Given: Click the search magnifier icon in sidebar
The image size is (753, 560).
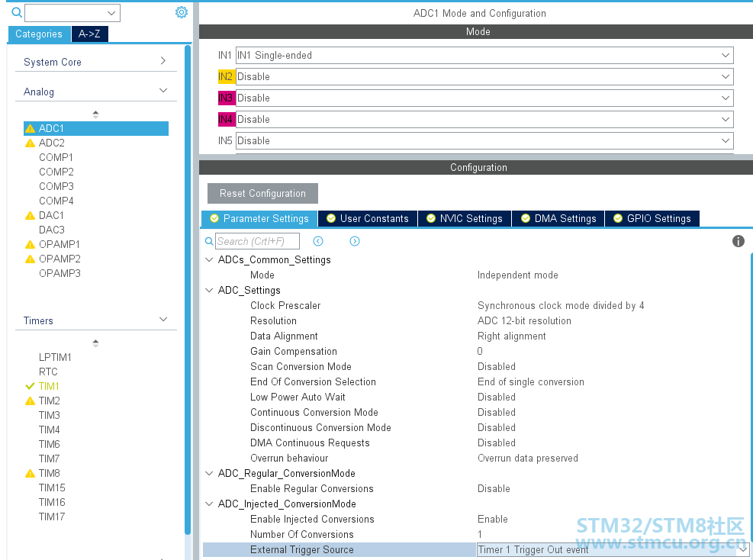Looking at the screenshot, I should click(16, 12).
